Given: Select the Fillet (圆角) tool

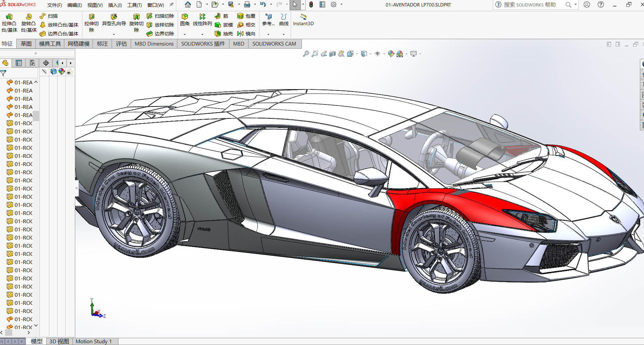Looking at the screenshot, I should tap(185, 20).
